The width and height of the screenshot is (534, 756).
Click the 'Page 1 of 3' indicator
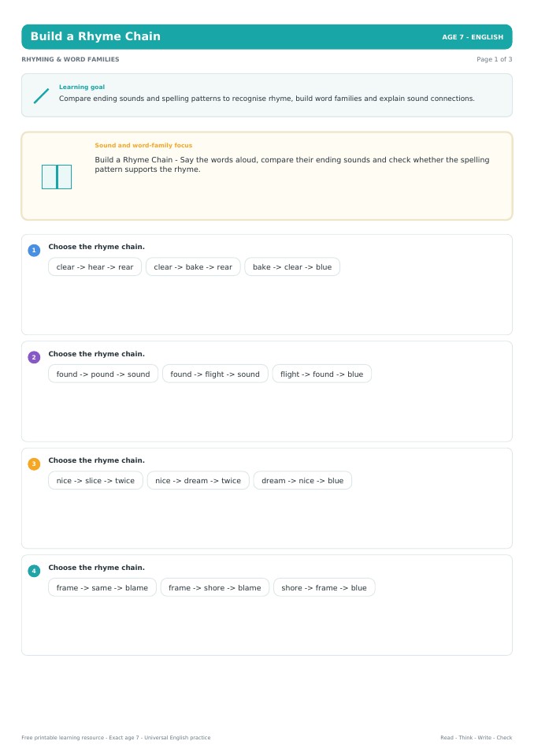pyautogui.click(x=494, y=59)
